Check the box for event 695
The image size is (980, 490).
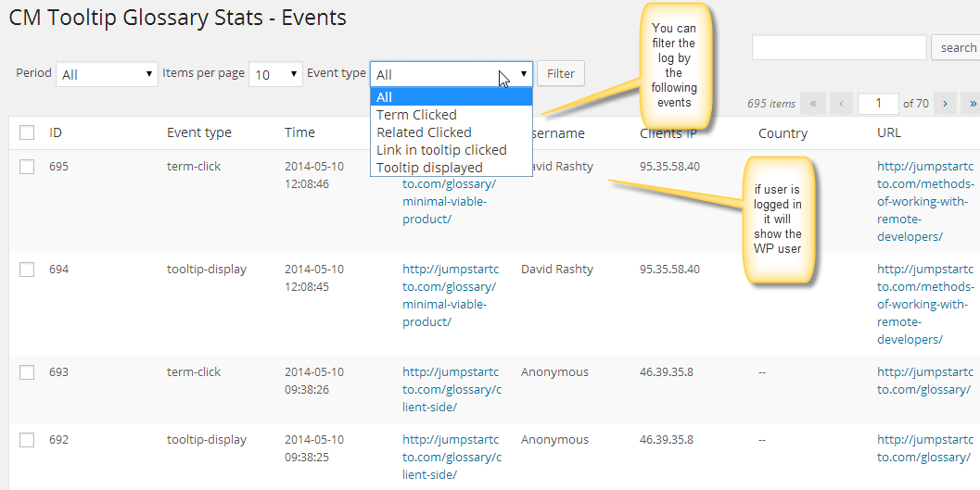click(x=27, y=167)
